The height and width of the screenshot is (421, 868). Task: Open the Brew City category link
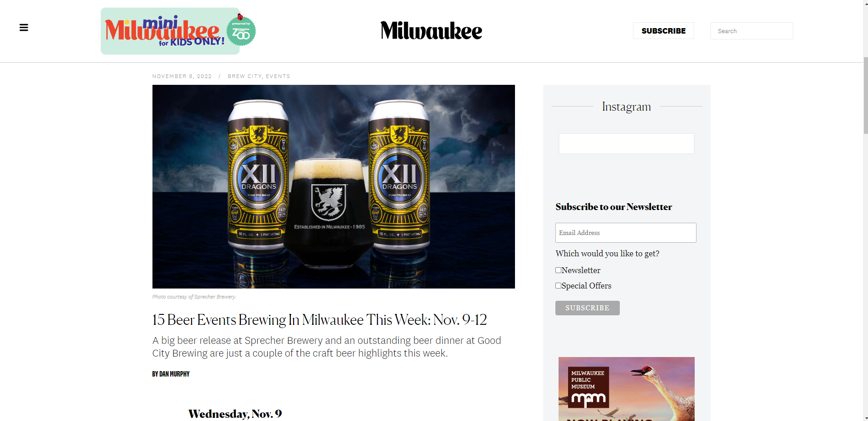tap(245, 76)
